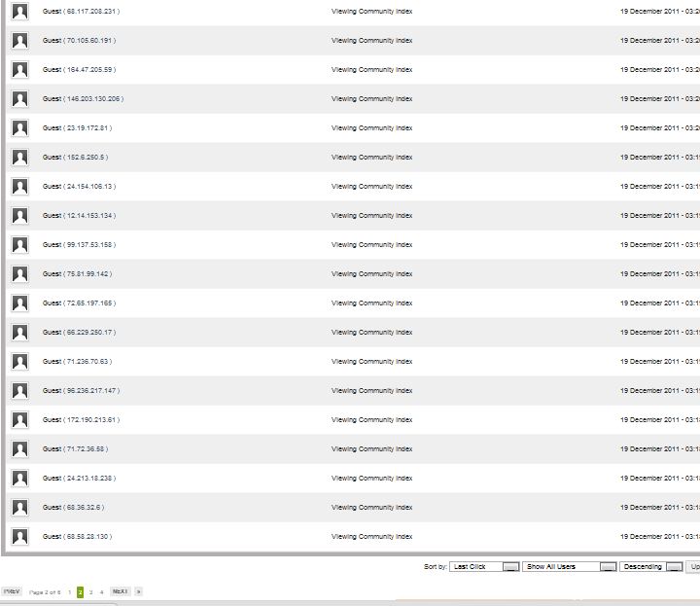Click avatar of guest 164.47.205.59
The width and height of the screenshot is (700, 606).
pos(19,70)
